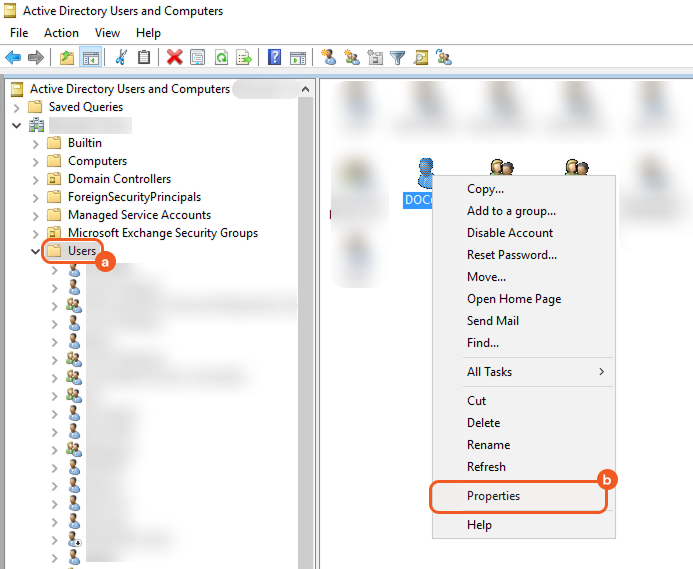The height and width of the screenshot is (569, 693).
Task: Expand the Domain Controllers tree node
Action: coord(36,179)
